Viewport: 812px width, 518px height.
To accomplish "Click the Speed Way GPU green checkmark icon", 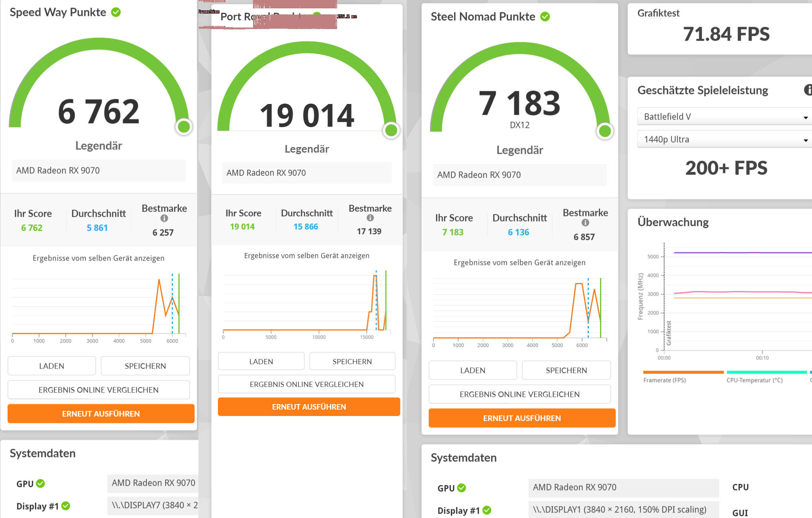I will (x=41, y=483).
